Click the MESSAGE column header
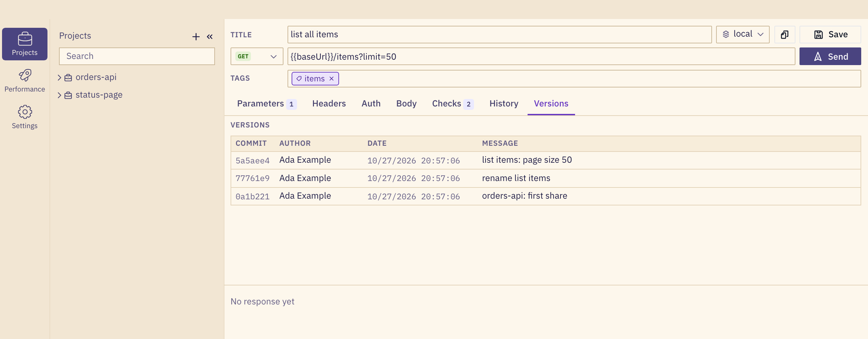The image size is (868, 339). [x=500, y=143]
